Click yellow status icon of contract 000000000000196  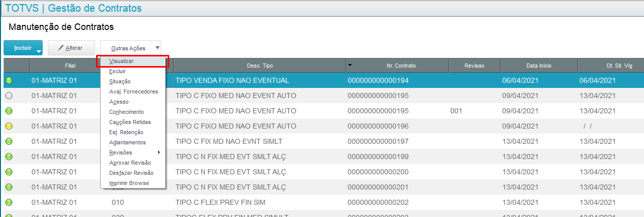9,126
